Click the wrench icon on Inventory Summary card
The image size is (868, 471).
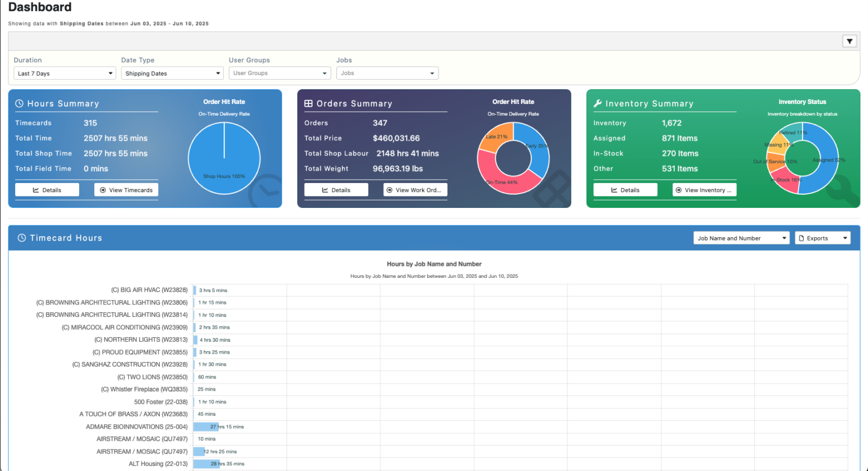tap(597, 103)
